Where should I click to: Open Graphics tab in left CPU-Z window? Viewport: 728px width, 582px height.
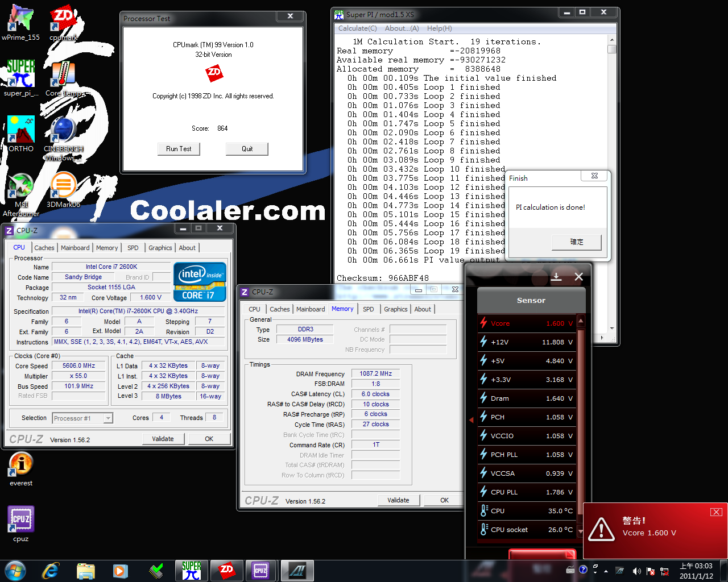[160, 248]
